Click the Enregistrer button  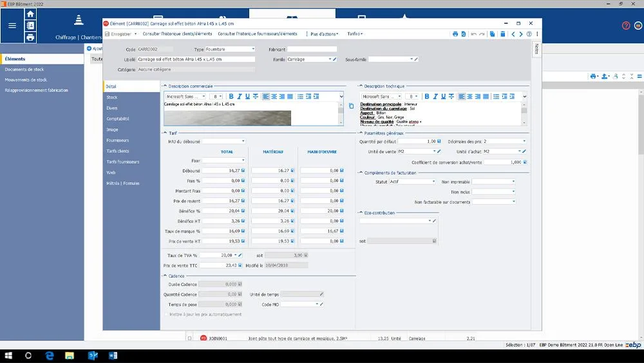click(118, 34)
